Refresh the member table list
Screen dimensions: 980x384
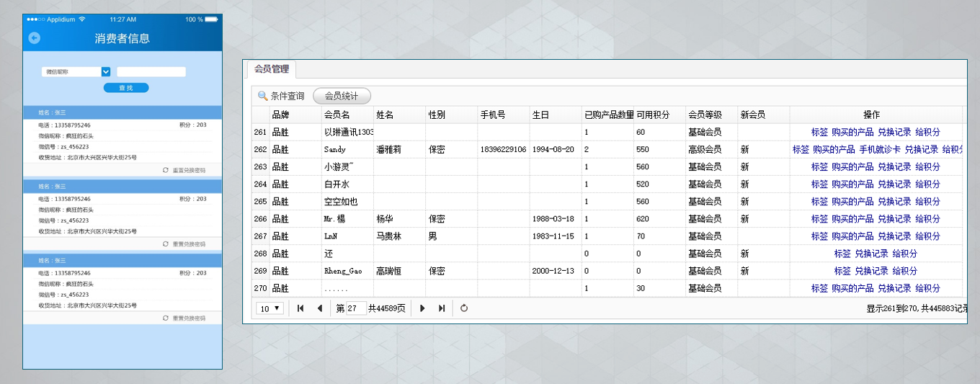[x=464, y=308]
